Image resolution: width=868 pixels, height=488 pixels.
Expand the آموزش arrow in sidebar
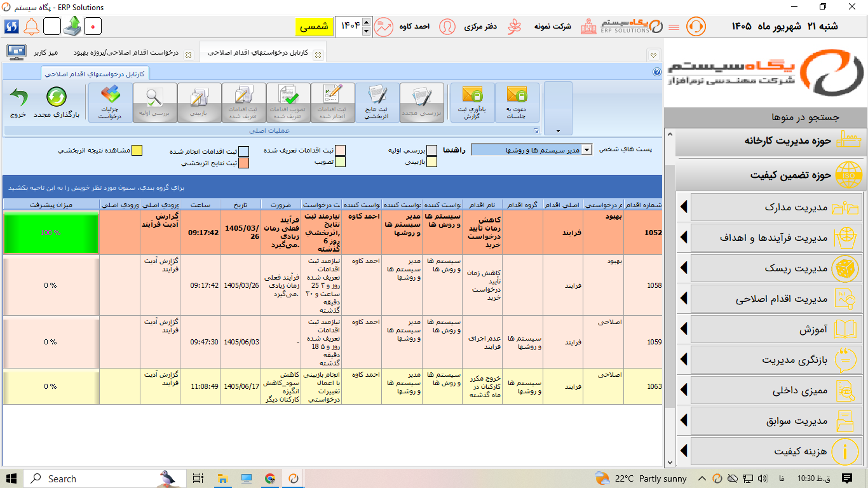684,330
